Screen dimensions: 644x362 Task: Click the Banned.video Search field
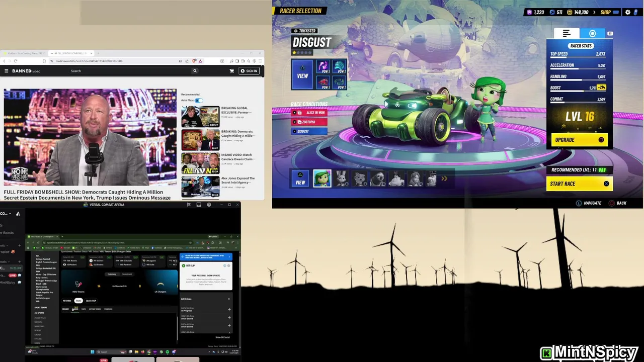(131, 71)
